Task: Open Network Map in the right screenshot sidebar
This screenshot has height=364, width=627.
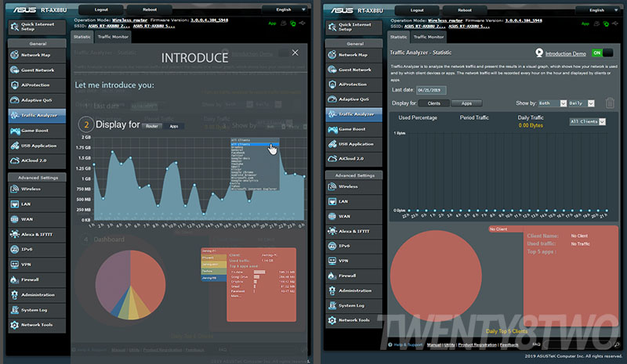Action: (354, 55)
